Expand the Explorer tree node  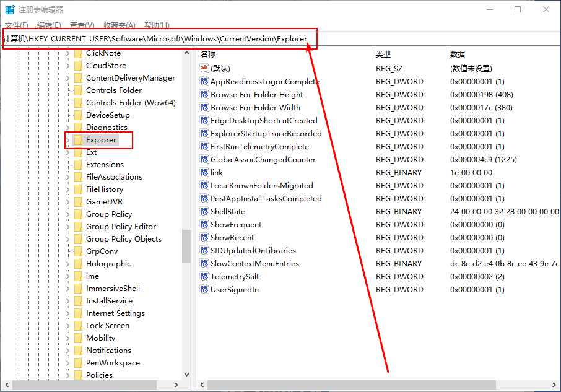(x=68, y=140)
